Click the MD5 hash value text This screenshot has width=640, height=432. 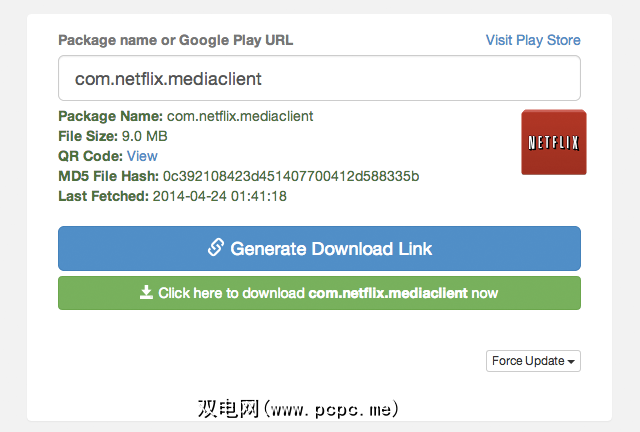point(291,176)
